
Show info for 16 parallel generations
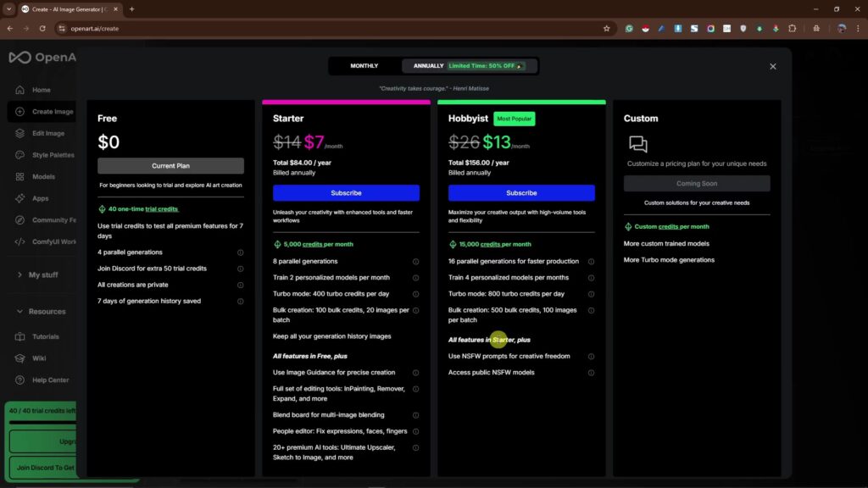click(x=591, y=262)
